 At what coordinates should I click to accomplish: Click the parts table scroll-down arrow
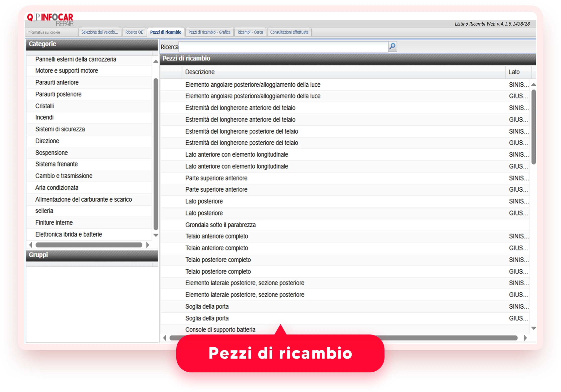click(x=534, y=328)
